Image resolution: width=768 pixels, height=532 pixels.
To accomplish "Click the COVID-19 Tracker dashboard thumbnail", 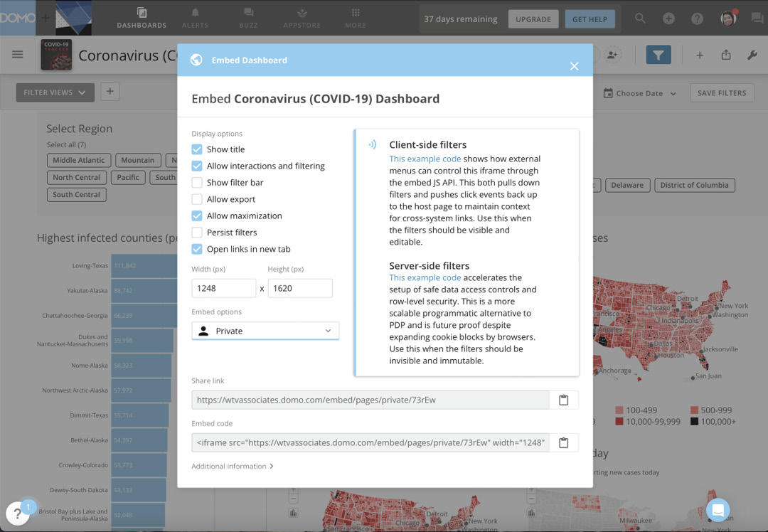I will click(56, 54).
